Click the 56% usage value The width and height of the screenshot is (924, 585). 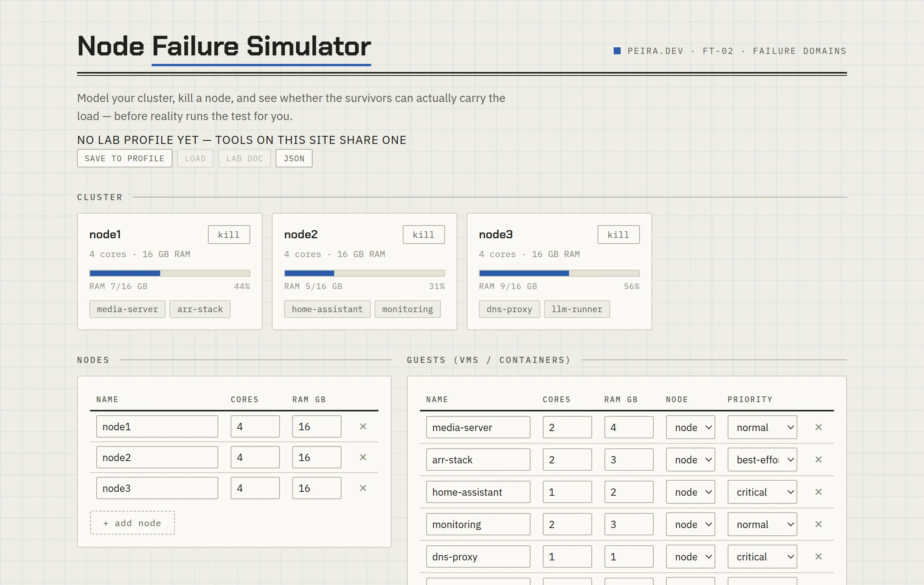coord(632,286)
